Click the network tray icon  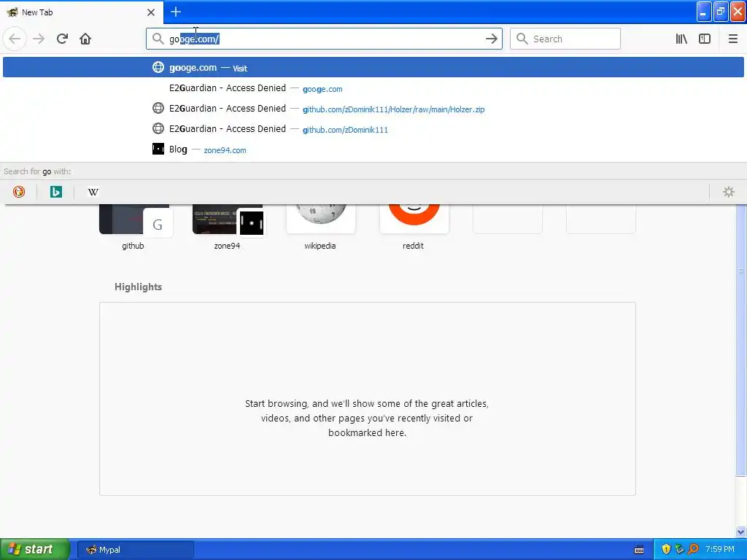pyautogui.click(x=679, y=550)
